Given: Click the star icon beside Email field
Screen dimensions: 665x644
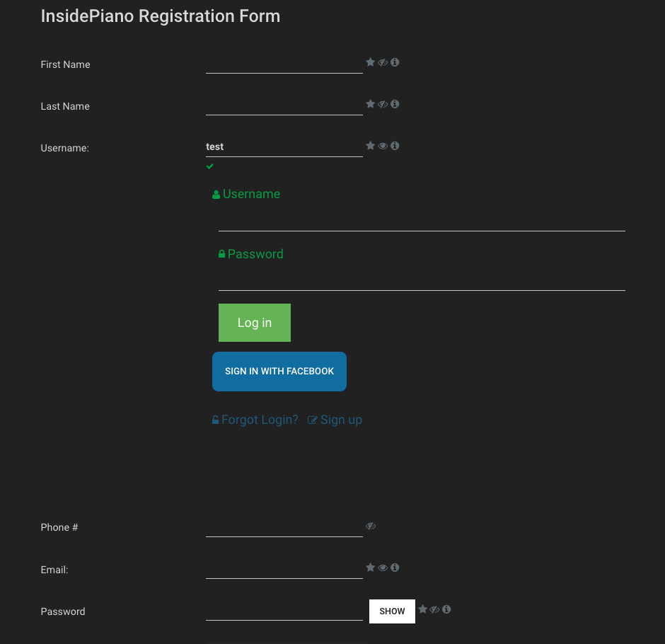Looking at the screenshot, I should (x=370, y=568).
